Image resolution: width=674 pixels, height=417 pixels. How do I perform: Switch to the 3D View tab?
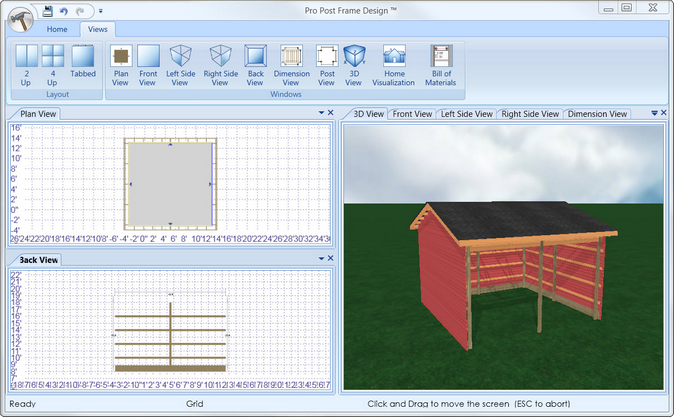368,114
